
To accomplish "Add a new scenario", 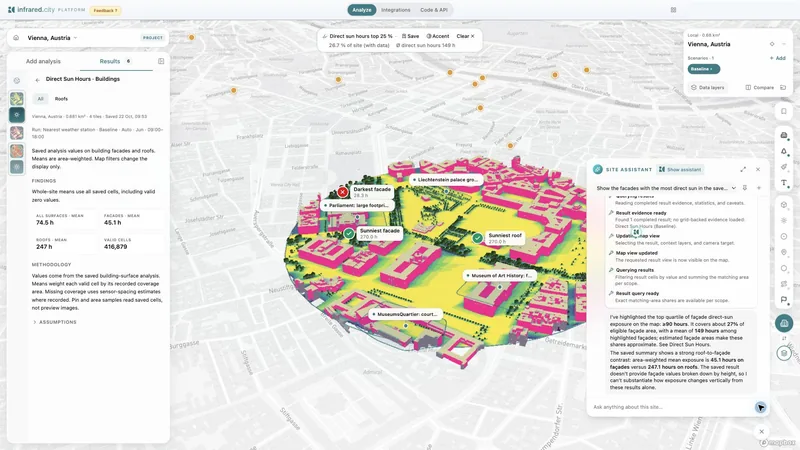I will click(x=778, y=58).
